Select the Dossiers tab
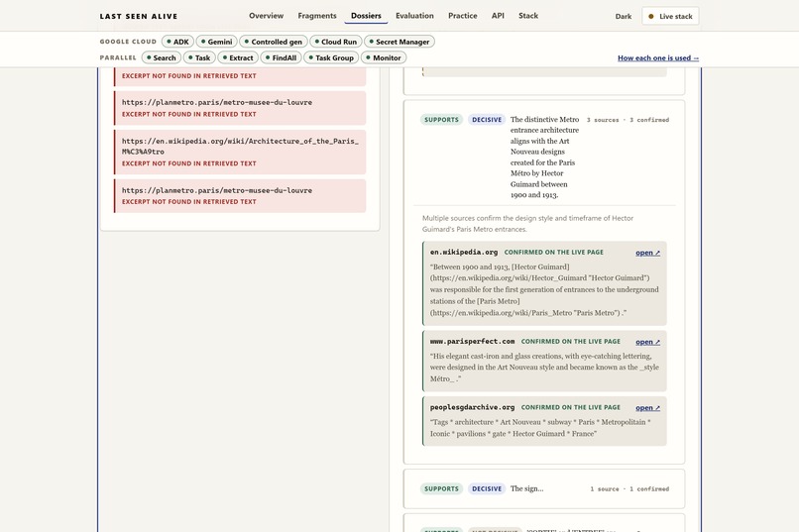The image size is (799, 532). [366, 16]
